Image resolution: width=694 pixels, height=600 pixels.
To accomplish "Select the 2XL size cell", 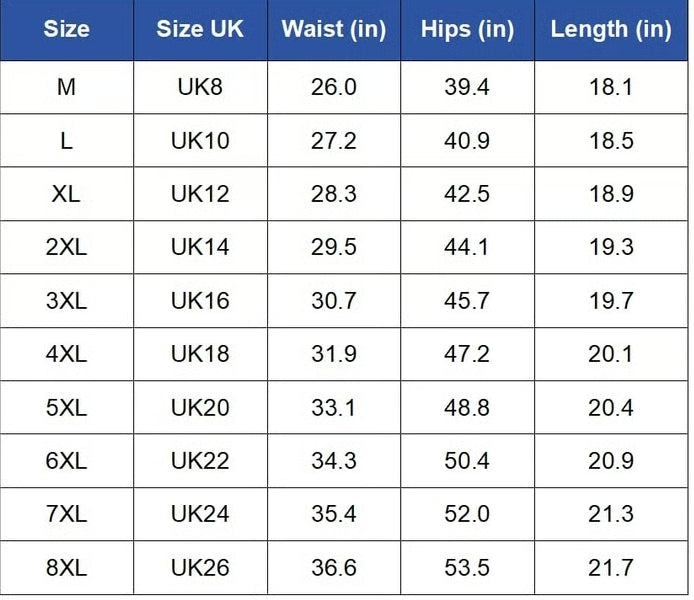I will 66,247.
